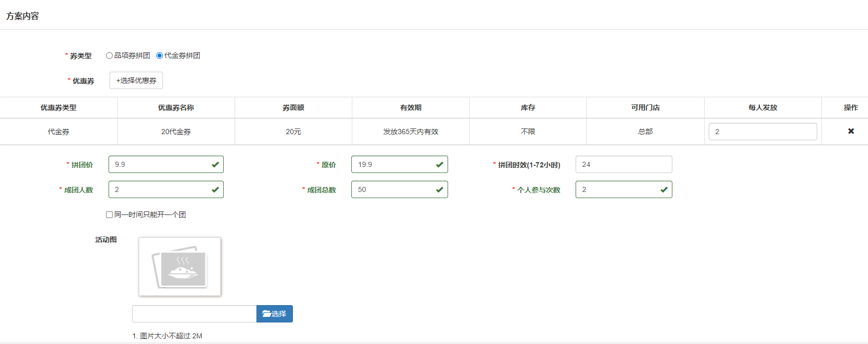The image size is (868, 344).
Task: Focus the 拼团价 input field
Action: [159, 164]
